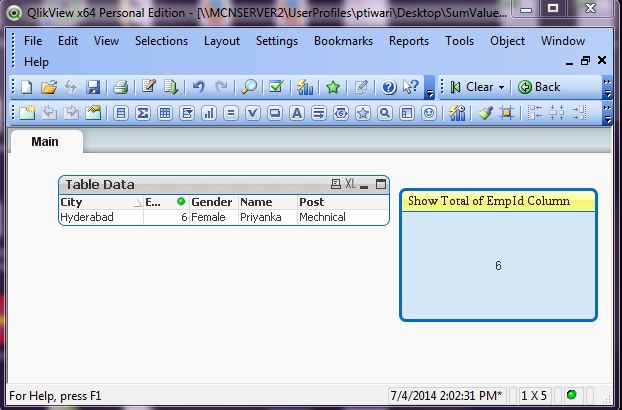This screenshot has width=622, height=410.
Task: Save the document with the floppy icon
Action: coord(93,87)
